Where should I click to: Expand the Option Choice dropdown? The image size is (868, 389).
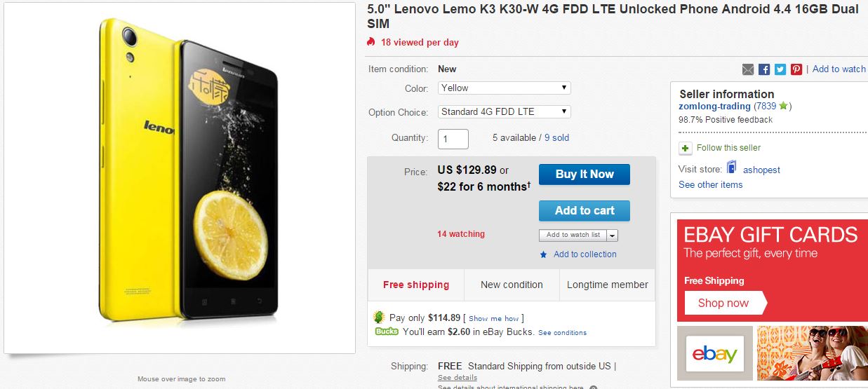coord(504,112)
